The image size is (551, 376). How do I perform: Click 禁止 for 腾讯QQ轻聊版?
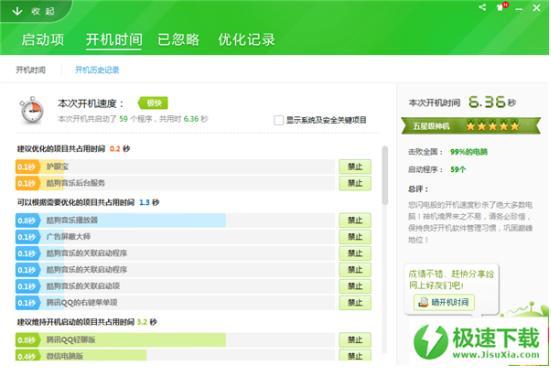(355, 340)
